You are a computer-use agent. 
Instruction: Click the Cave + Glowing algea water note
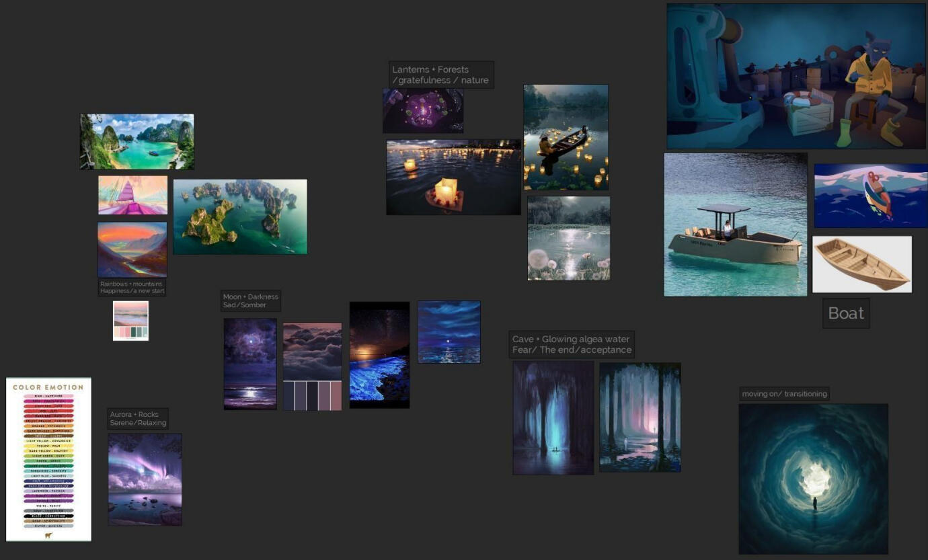coord(571,344)
